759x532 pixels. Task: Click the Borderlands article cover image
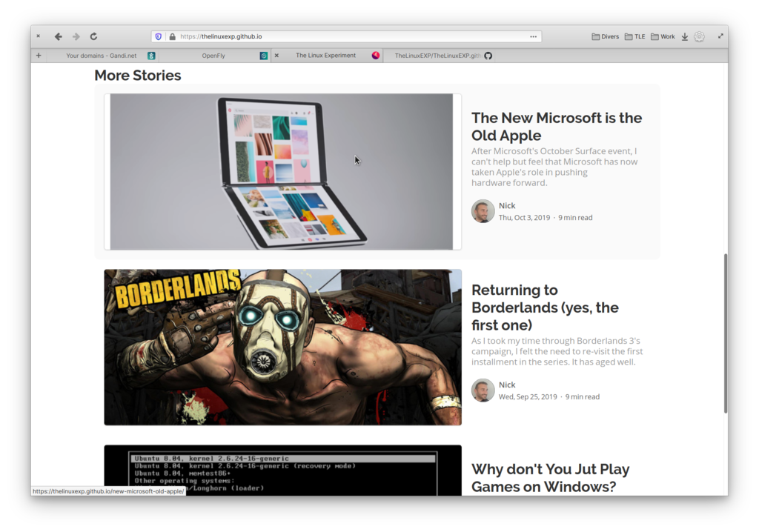point(282,347)
